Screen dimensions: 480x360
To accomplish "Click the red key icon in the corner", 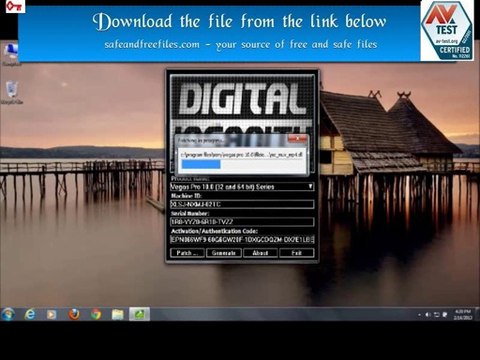I will 15,6.
